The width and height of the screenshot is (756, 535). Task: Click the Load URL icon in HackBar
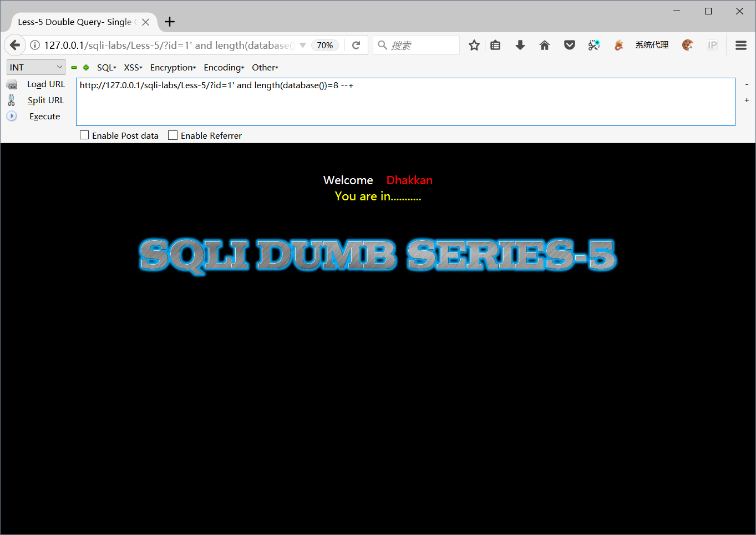12,84
